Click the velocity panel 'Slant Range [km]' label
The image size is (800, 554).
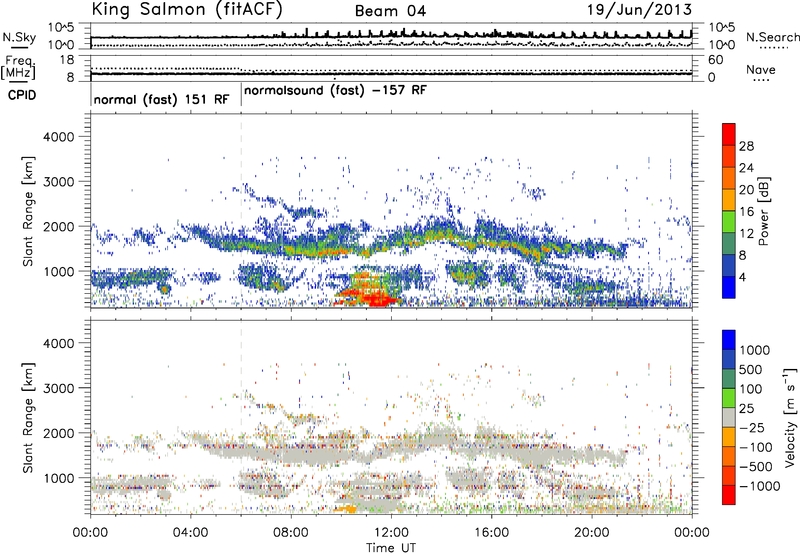click(28, 417)
